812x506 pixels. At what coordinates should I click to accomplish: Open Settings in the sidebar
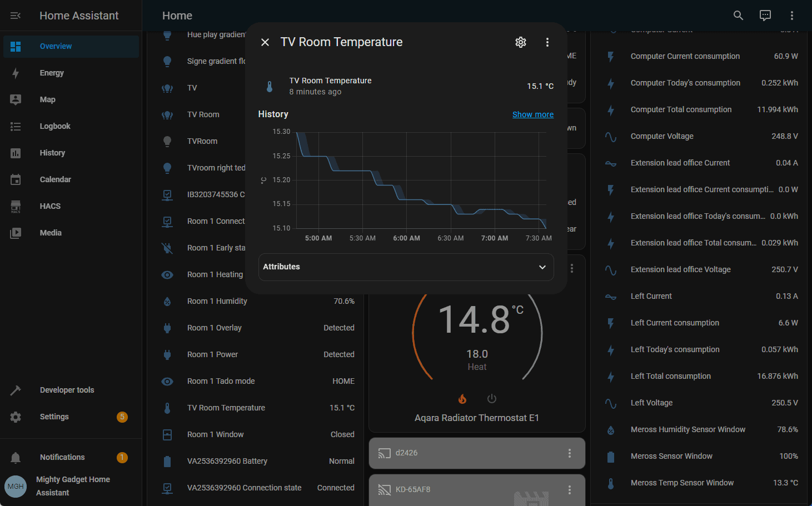(54, 417)
